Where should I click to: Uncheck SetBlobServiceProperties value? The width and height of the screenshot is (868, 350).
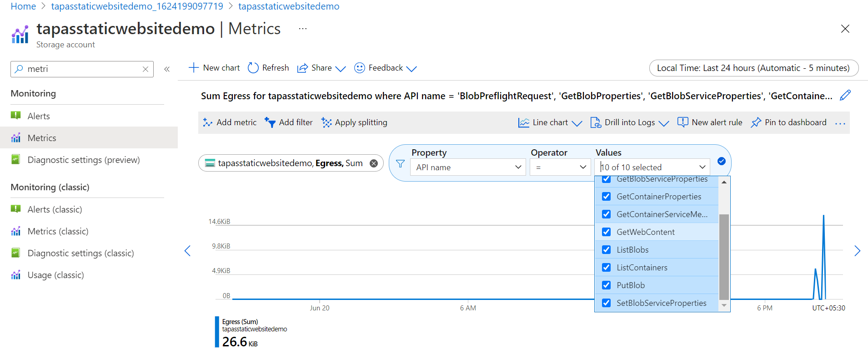[x=607, y=303]
